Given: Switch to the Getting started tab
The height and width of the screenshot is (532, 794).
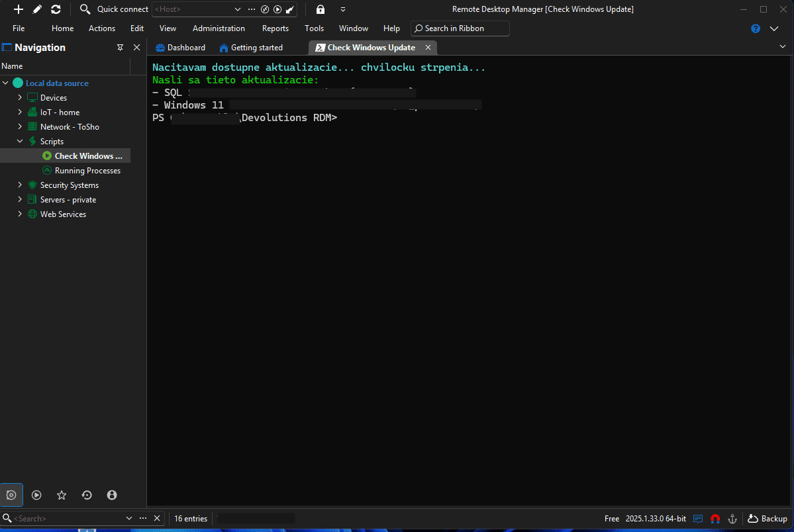Looking at the screenshot, I should (x=251, y=48).
